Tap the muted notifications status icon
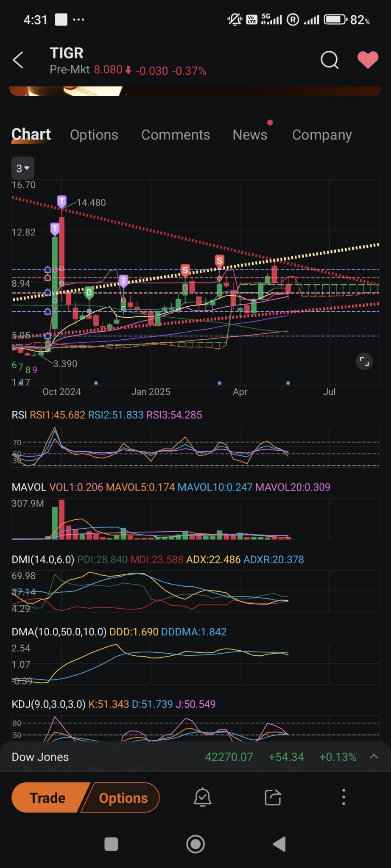Viewport: 391px width, 868px height. pyautogui.click(x=234, y=19)
